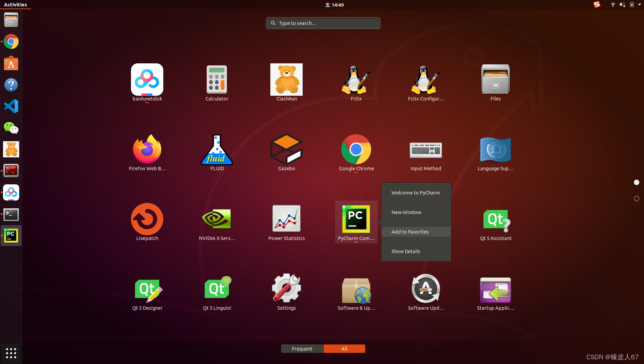Open Terminal in the dock
The image size is (644, 364).
[x=11, y=214]
